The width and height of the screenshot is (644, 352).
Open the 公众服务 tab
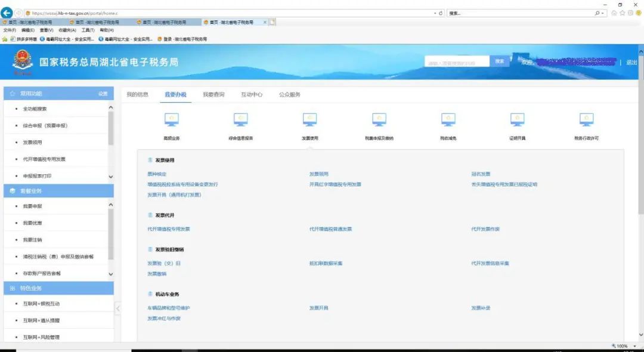[x=290, y=94]
